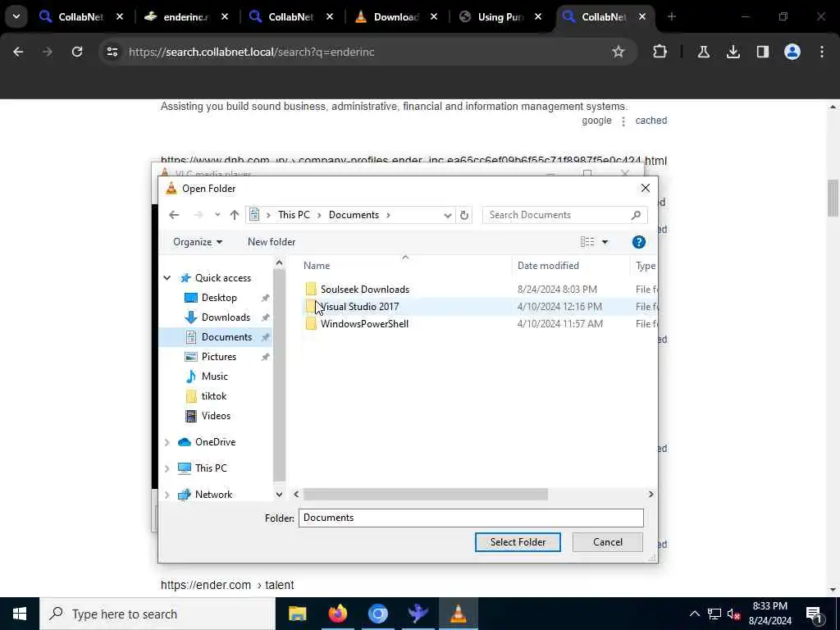
Task: Bookmark this page with the star icon
Action: [x=619, y=52]
